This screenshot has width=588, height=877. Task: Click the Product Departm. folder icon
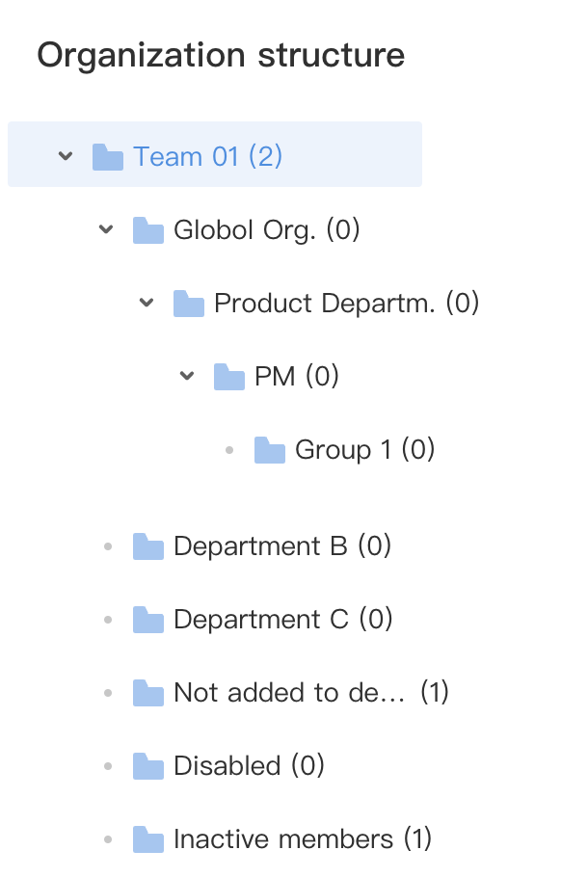pyautogui.click(x=189, y=304)
